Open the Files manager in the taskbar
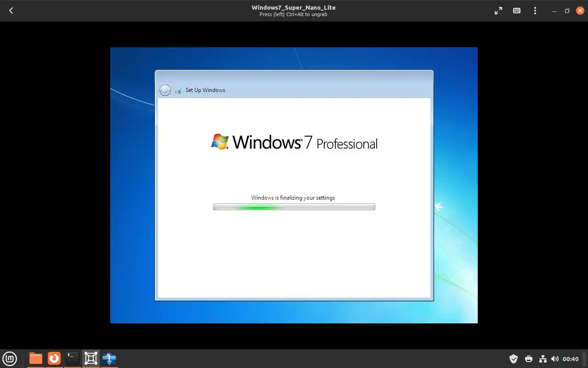The height and width of the screenshot is (368, 588). coord(36,358)
